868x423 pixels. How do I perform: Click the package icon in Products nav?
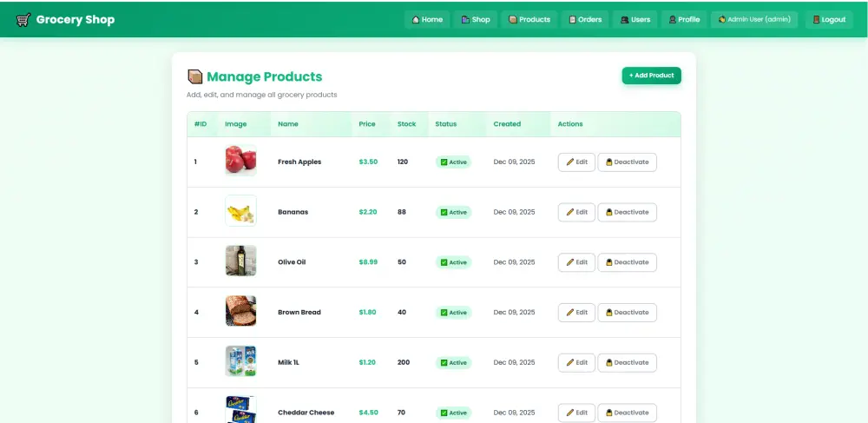pos(513,19)
